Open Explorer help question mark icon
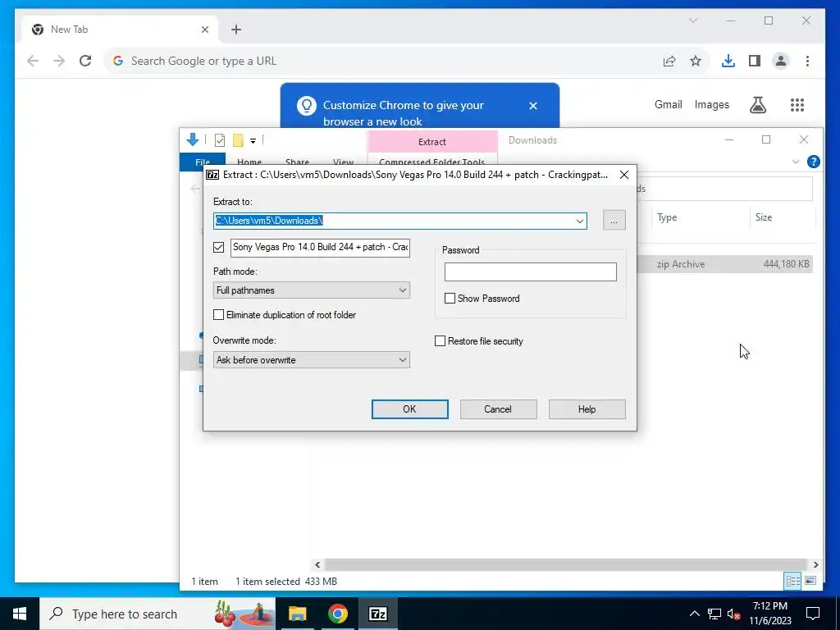The width and height of the screenshot is (840, 630). (813, 162)
